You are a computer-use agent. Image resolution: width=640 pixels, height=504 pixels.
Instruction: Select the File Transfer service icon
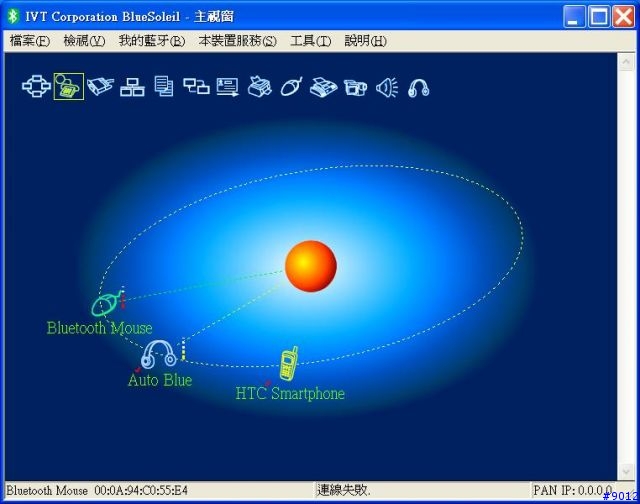tap(164, 87)
